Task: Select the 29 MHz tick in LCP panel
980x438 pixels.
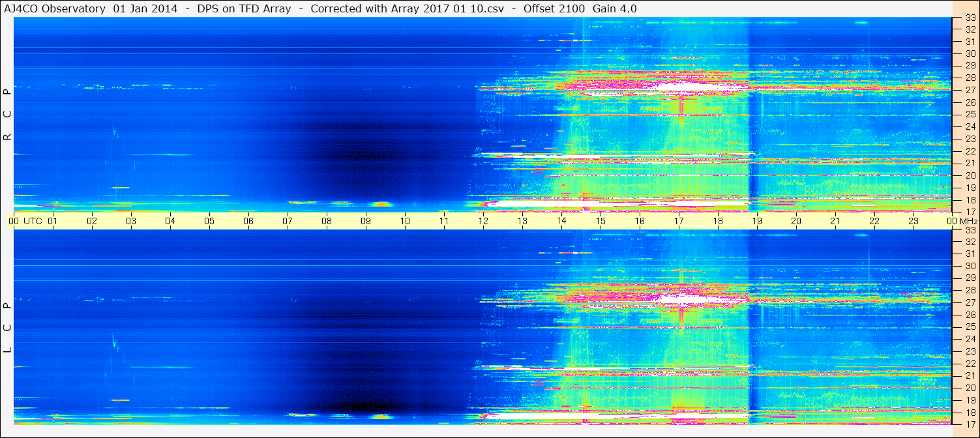Action: (x=970, y=278)
